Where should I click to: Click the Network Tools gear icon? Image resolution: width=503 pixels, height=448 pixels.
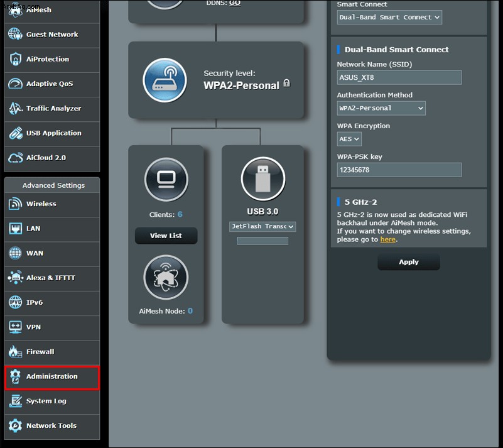coord(15,425)
